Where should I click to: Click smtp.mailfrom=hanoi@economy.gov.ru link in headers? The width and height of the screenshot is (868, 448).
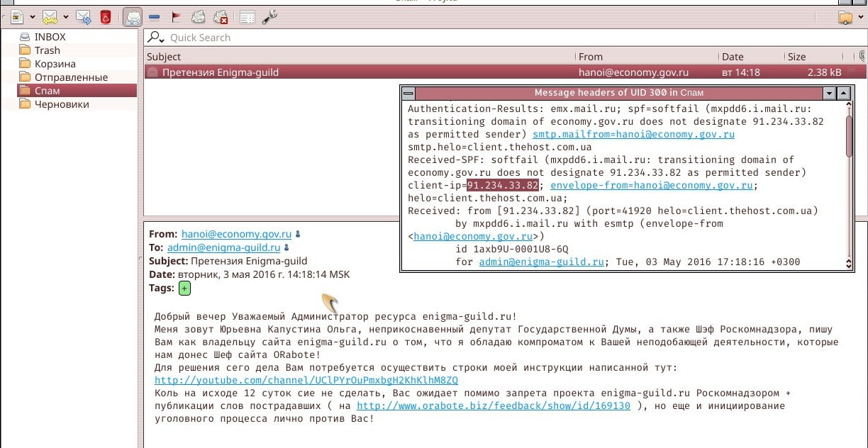coord(633,134)
